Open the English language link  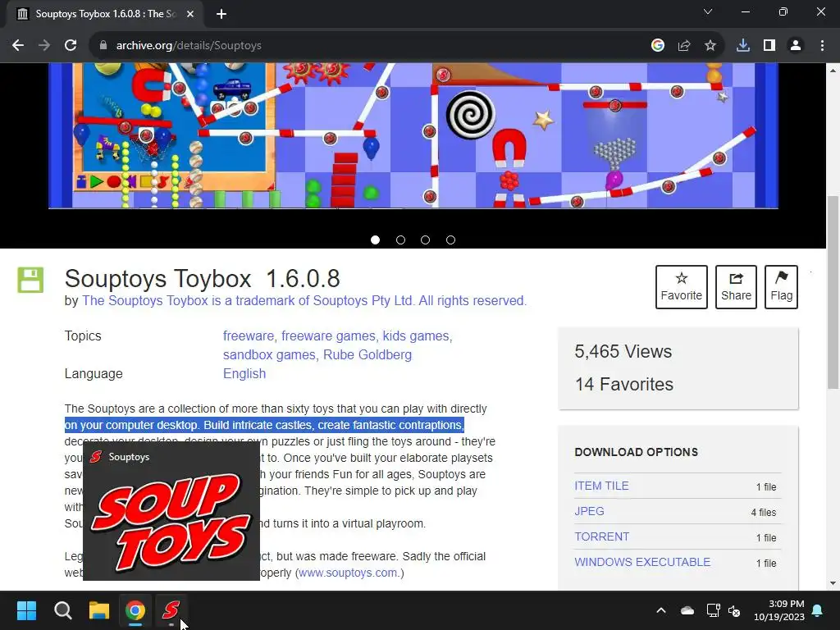244,373
